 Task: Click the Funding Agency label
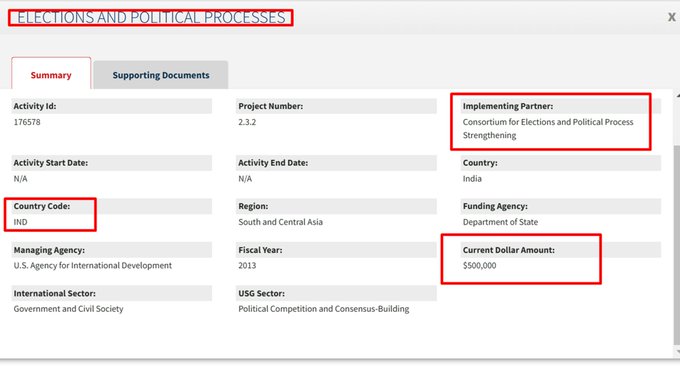click(x=495, y=206)
